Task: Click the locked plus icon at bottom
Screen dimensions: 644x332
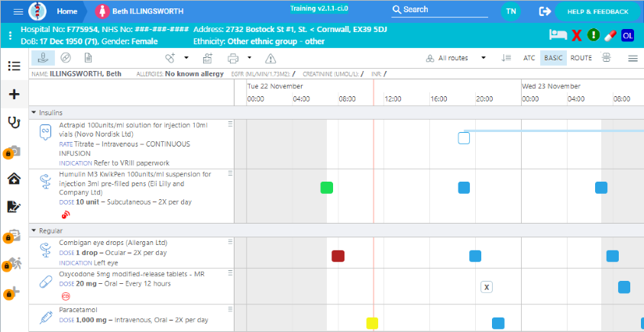Action: (12, 292)
